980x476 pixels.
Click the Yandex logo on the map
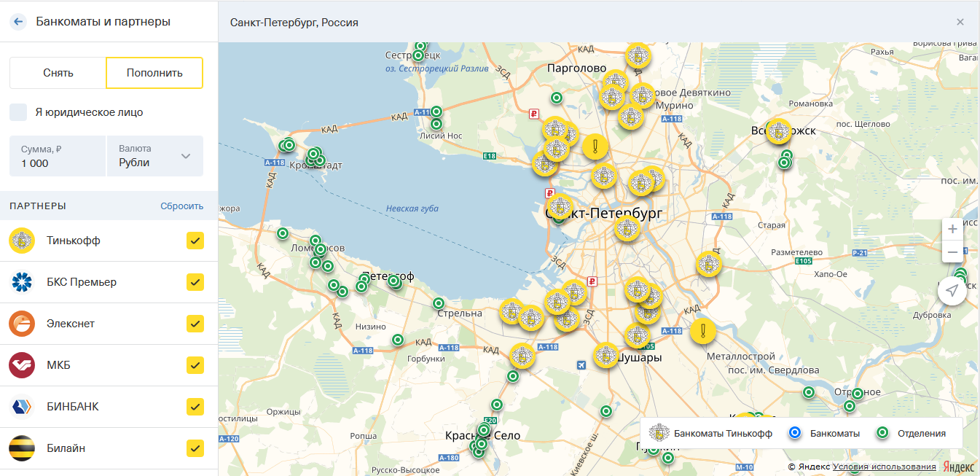point(959,466)
